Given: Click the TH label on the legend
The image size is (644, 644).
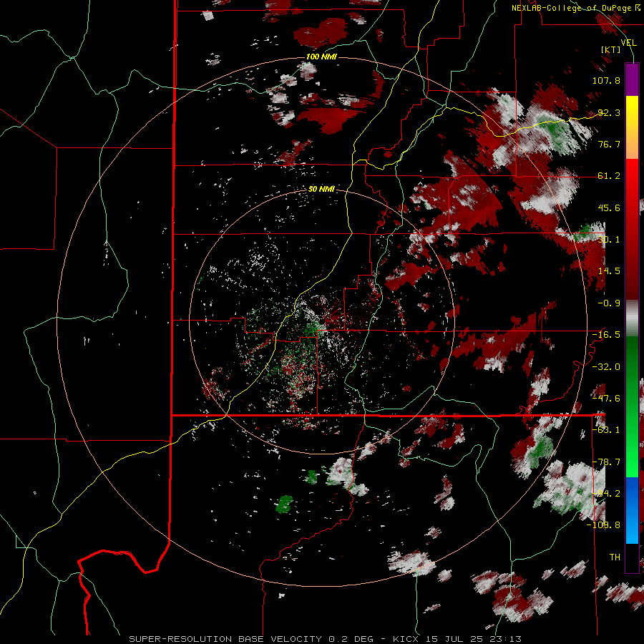Looking at the screenshot, I should click(615, 557).
